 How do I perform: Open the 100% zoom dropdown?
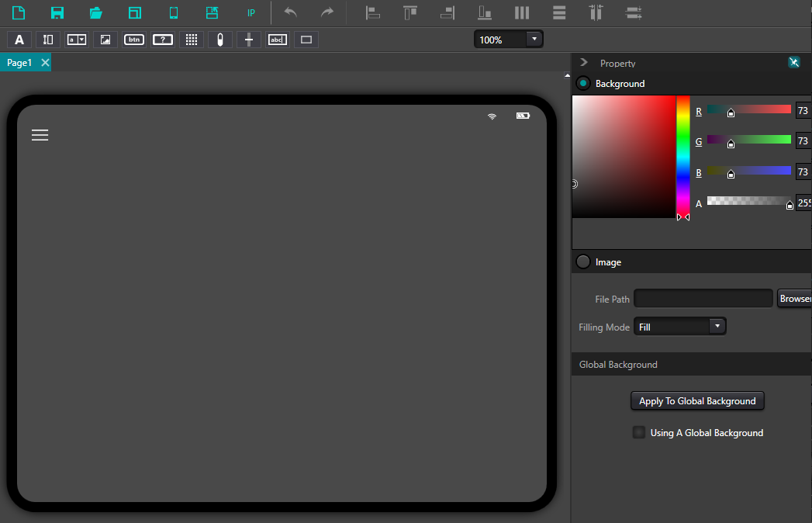[x=534, y=39]
